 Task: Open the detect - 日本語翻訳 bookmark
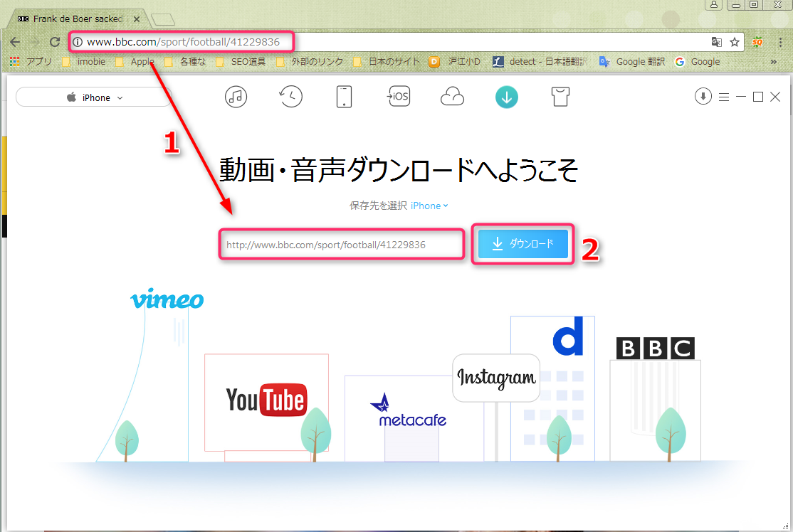tap(540, 62)
